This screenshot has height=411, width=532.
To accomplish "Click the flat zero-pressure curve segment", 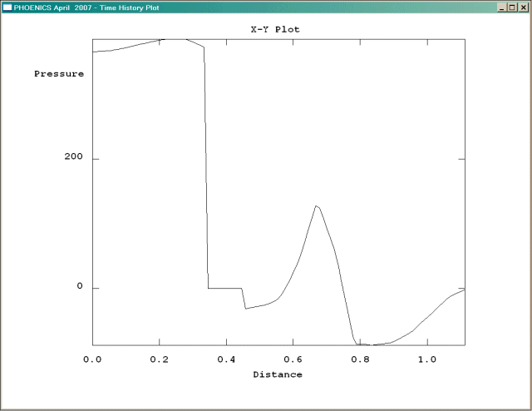I will [x=224, y=288].
